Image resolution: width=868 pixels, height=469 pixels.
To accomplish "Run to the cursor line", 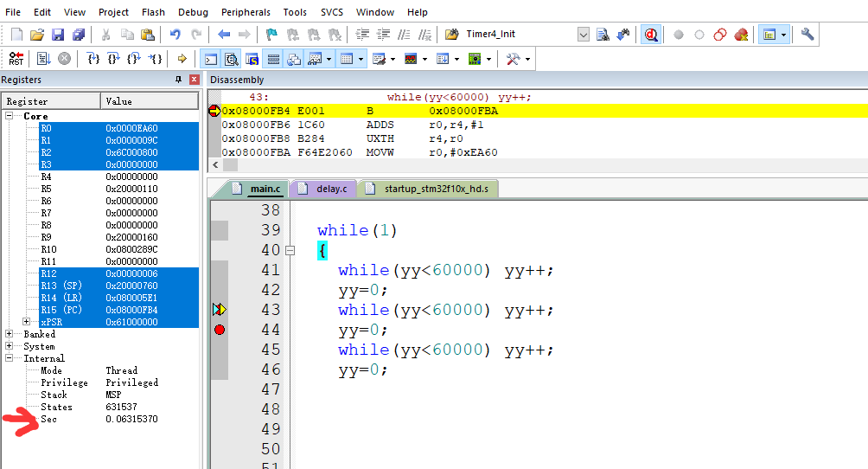I will click(155, 58).
